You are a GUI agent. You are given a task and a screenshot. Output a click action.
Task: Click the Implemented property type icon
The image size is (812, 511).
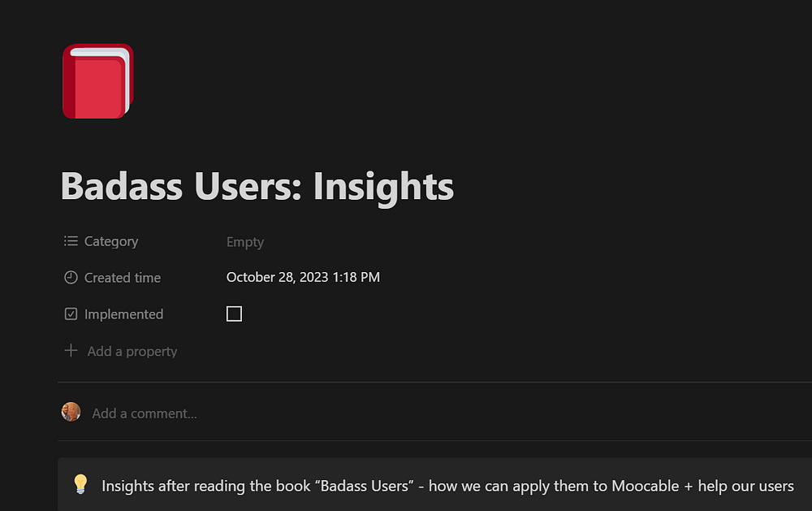pyautogui.click(x=71, y=314)
